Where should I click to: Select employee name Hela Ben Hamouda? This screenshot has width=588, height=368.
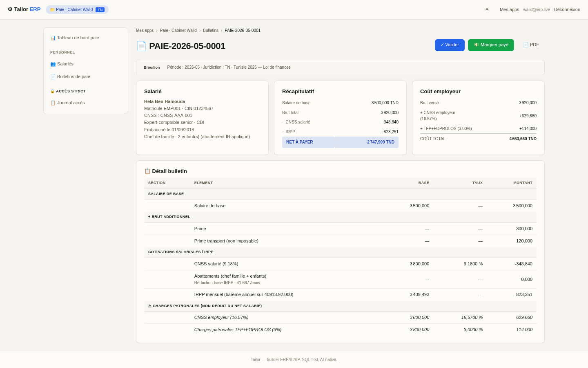(165, 101)
